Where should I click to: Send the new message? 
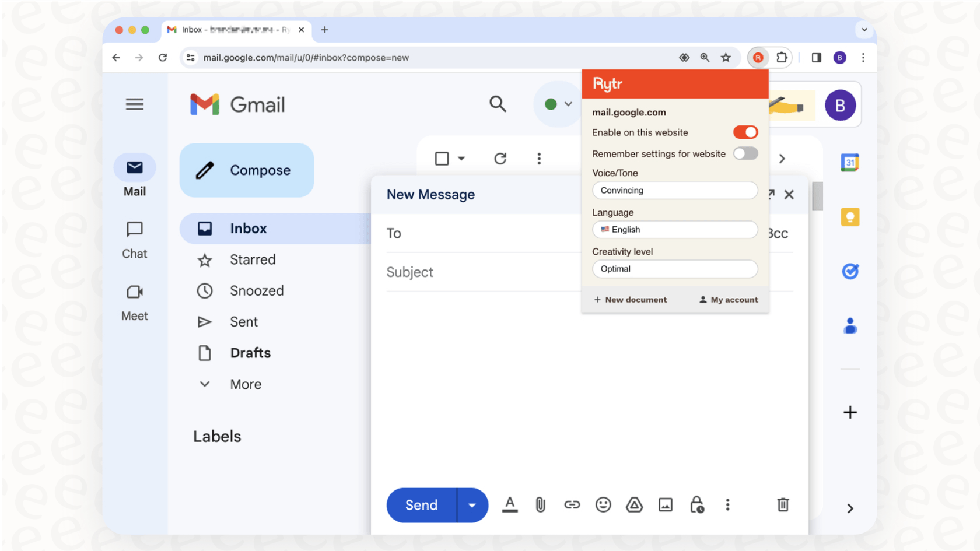(x=421, y=505)
